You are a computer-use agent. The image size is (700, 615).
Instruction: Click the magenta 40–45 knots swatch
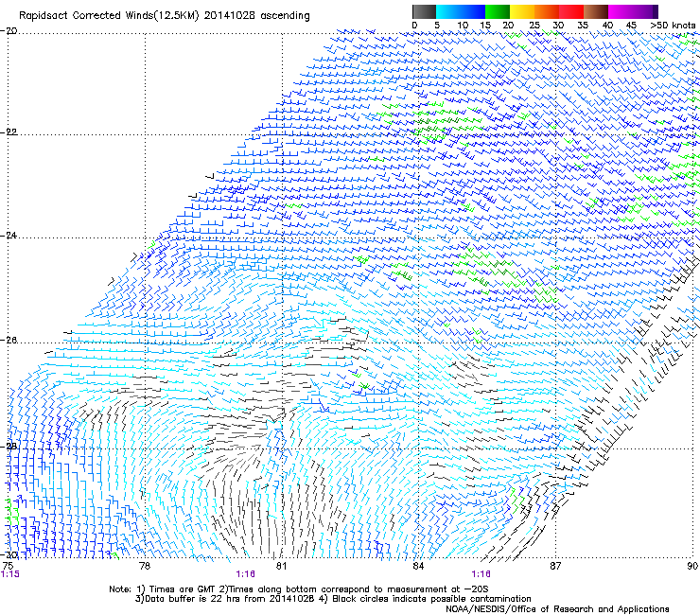[621, 11]
